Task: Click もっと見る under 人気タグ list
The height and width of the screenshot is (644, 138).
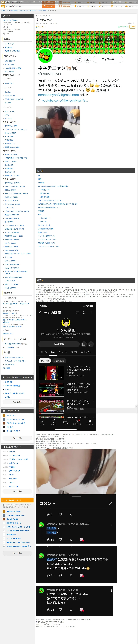Action: pyautogui.click(x=17, y=402)
